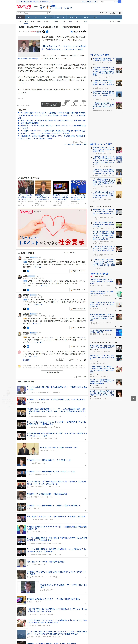Click the keyword search magnifier button
Viewport: 138px width, 644px height.
click(49, 13)
